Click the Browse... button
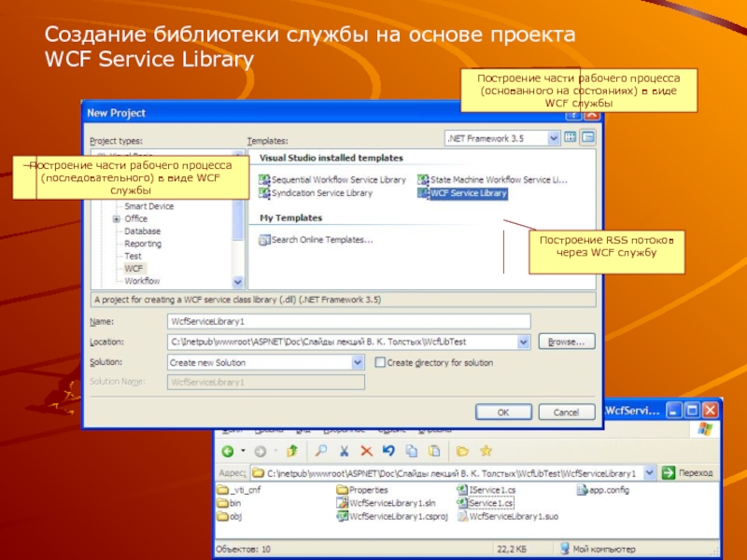Image resolution: width=747 pixels, height=560 pixels. coord(567,342)
